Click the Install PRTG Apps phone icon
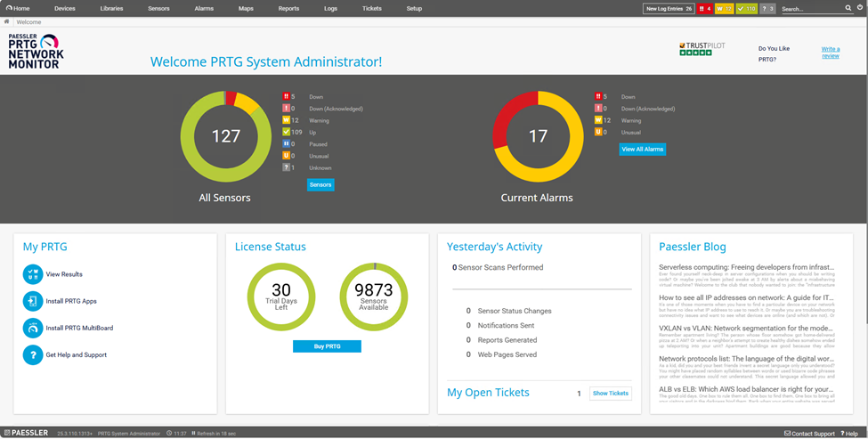868x439 pixels. [x=33, y=301]
